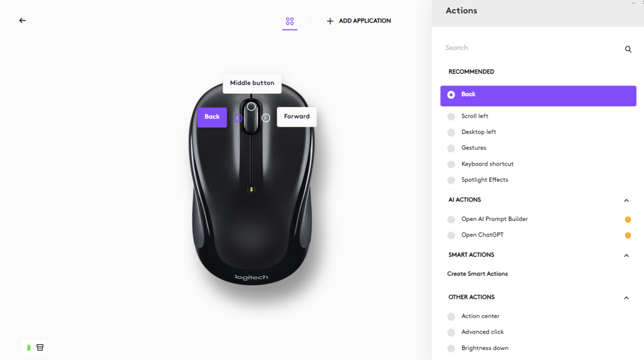Image resolution: width=644 pixels, height=360 pixels.
Task: Click the warning icon next to Open ChatGPT
Action: point(628,235)
